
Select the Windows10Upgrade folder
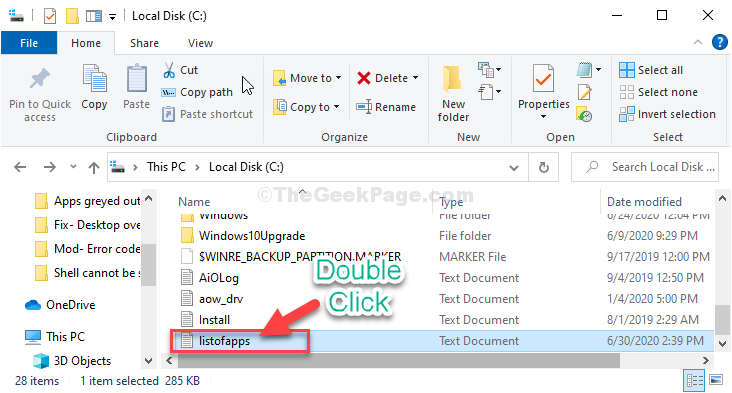coord(252,236)
